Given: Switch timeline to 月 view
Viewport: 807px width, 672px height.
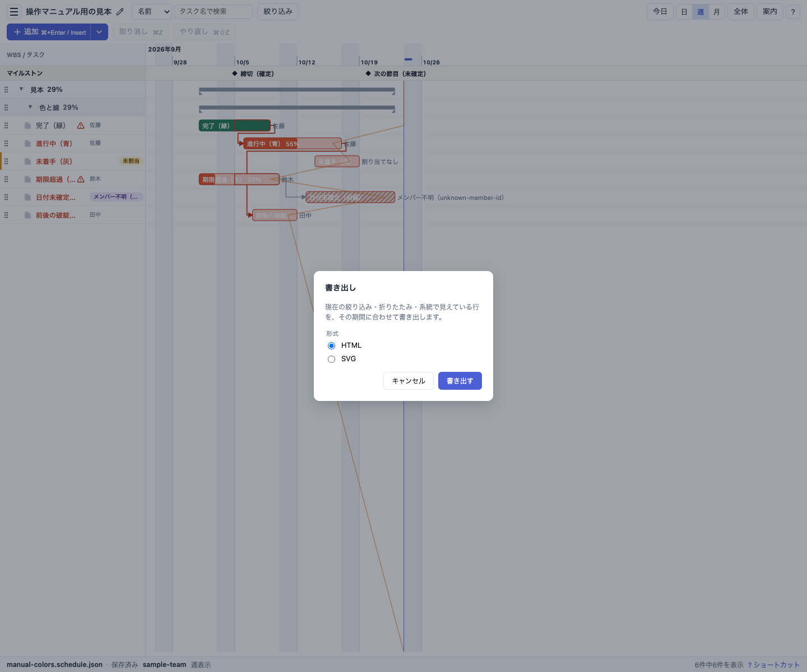Looking at the screenshot, I should (717, 12).
